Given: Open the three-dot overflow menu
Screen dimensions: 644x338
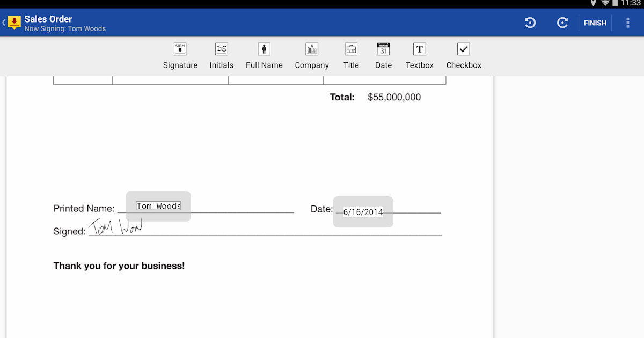Looking at the screenshot, I should pyautogui.click(x=628, y=23).
